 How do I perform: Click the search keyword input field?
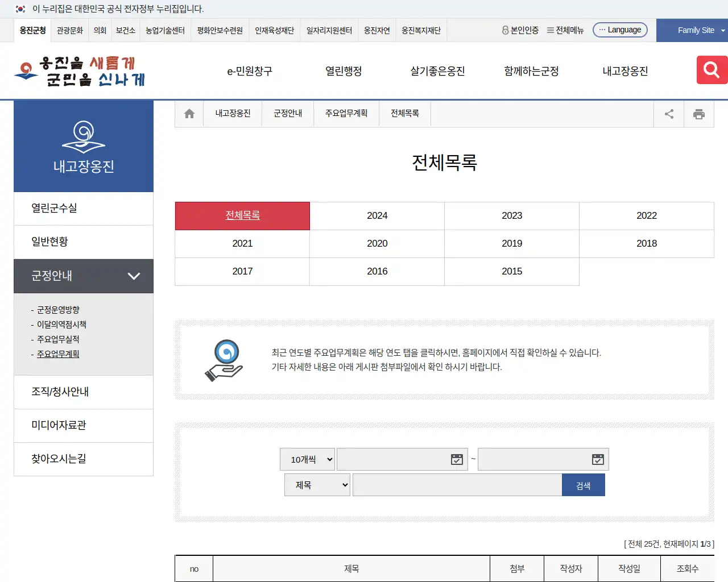tap(455, 484)
